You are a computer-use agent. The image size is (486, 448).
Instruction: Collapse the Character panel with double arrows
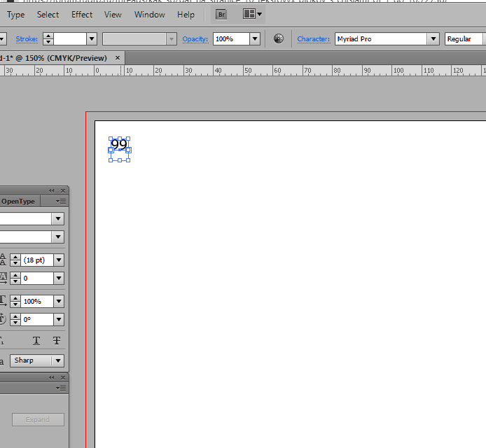pos(51,191)
